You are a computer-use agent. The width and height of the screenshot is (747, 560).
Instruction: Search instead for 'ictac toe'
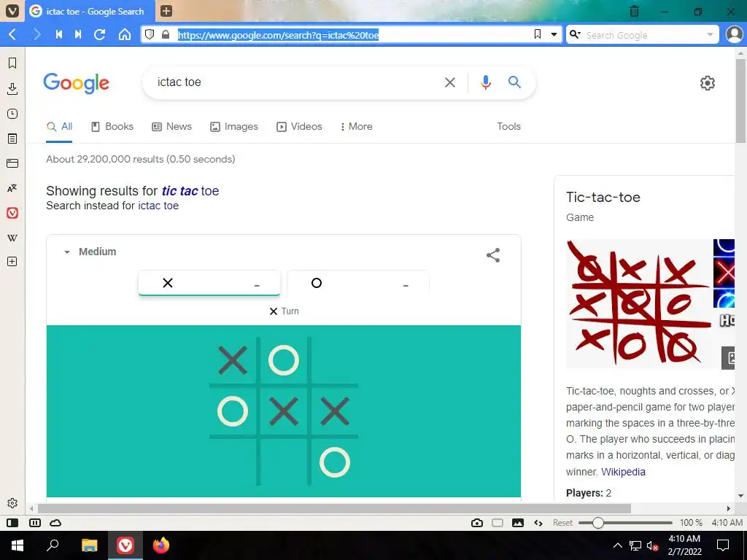click(x=158, y=206)
